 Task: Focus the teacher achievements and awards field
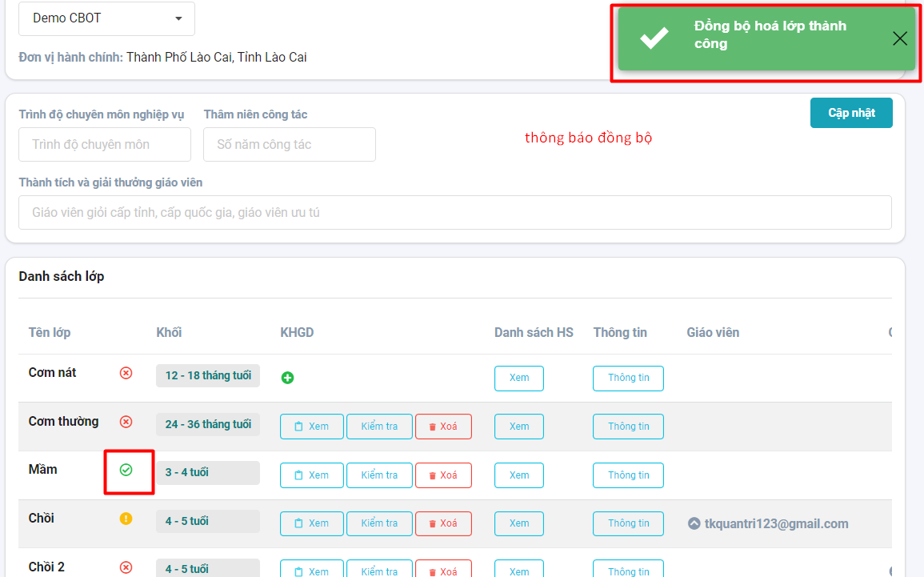coord(454,213)
